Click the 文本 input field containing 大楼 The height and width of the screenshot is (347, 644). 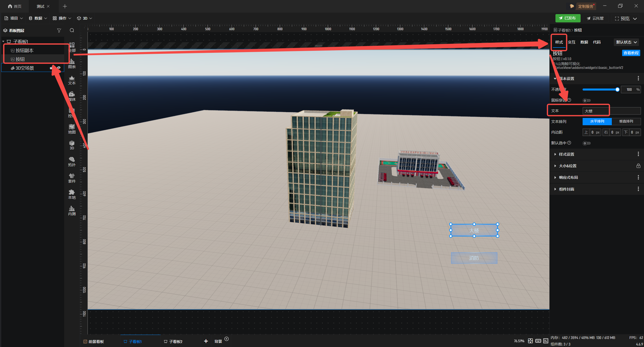[x=611, y=111]
